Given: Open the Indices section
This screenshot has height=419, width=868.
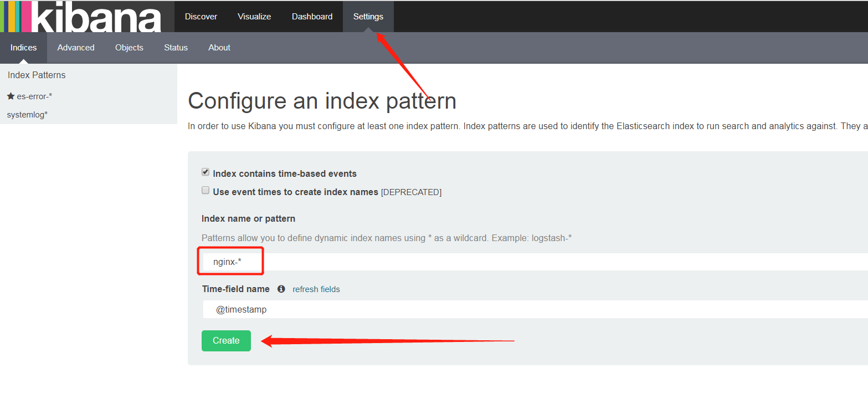Looking at the screenshot, I should pos(23,47).
